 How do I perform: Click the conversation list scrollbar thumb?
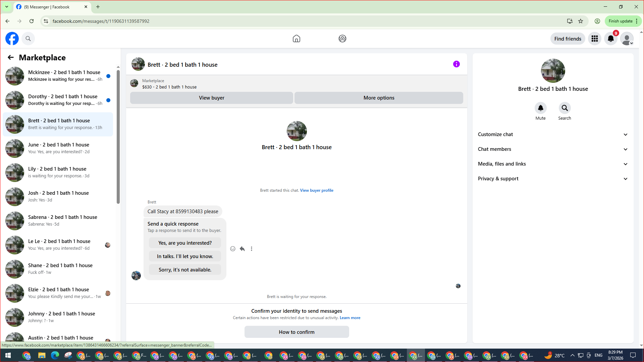coord(118,137)
